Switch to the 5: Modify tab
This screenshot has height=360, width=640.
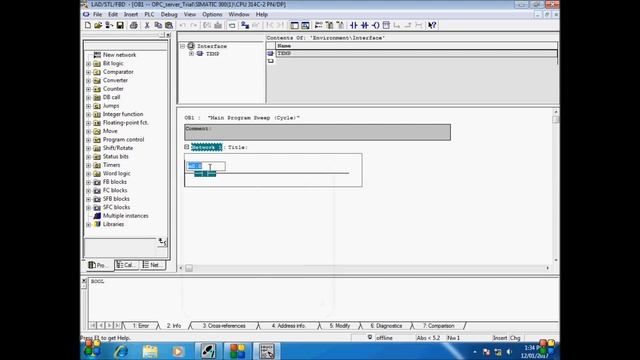[340, 326]
